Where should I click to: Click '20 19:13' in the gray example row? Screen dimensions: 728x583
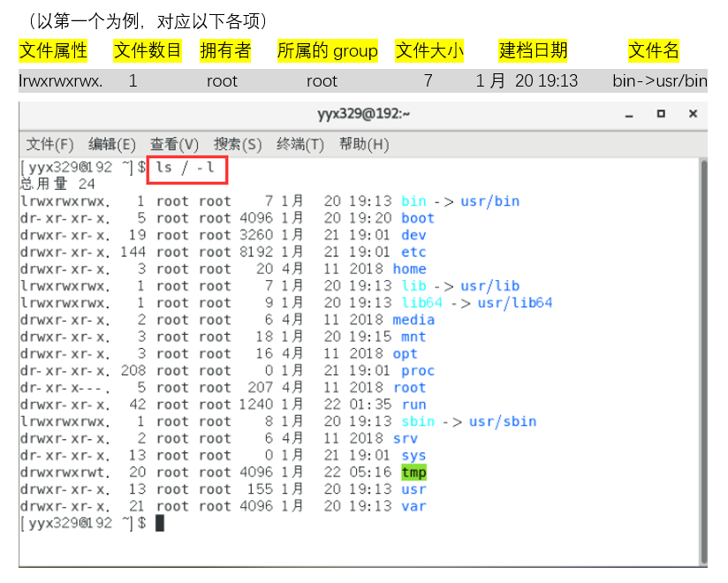coord(547,81)
